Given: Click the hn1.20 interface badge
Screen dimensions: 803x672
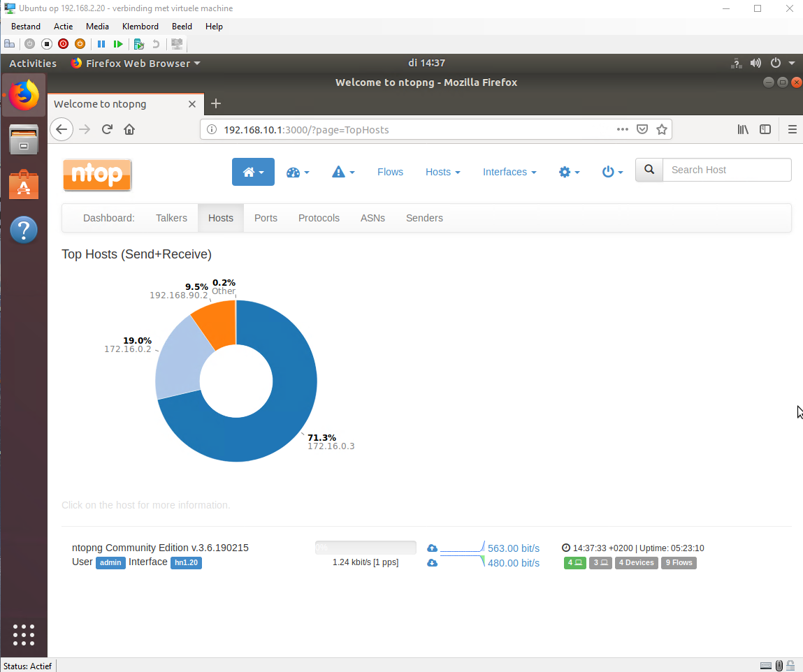Looking at the screenshot, I should pyautogui.click(x=186, y=562).
